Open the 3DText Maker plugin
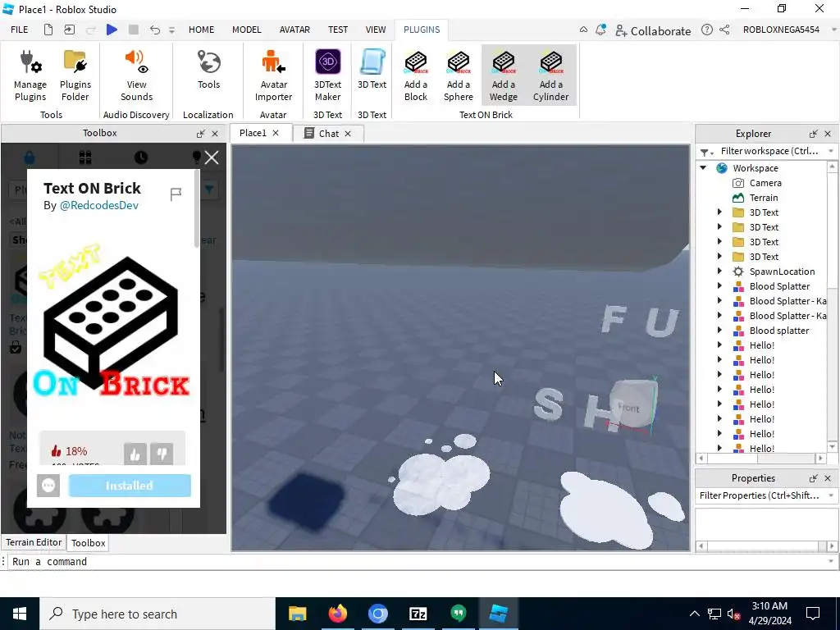 pyautogui.click(x=327, y=75)
